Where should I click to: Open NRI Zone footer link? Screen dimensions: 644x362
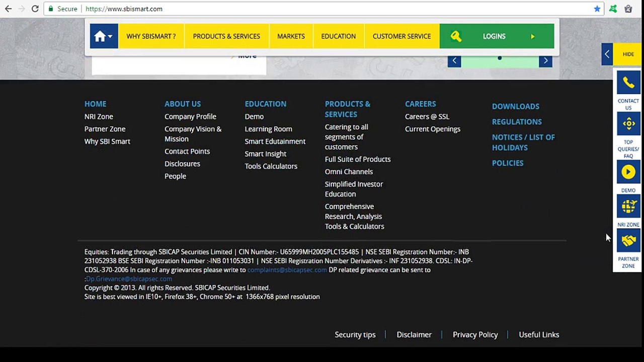click(99, 117)
